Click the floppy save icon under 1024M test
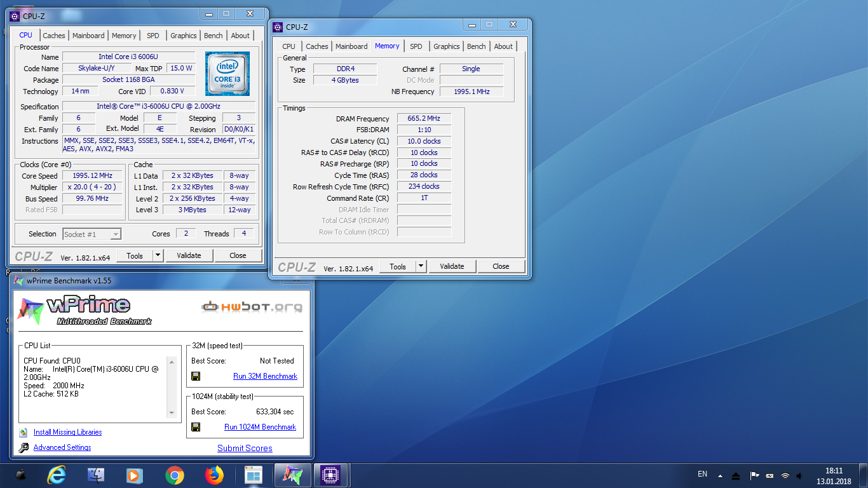This screenshot has width=868, height=488. (x=196, y=427)
